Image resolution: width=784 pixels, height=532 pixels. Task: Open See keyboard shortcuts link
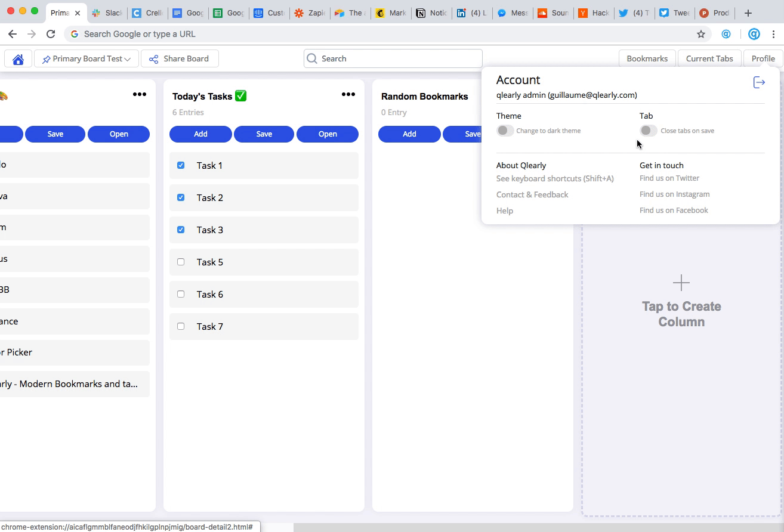click(555, 178)
